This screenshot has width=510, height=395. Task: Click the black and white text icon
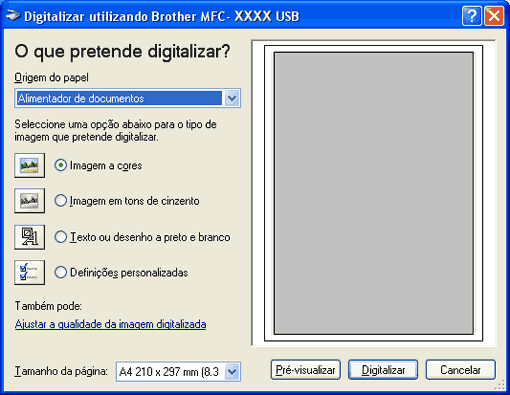[30, 237]
